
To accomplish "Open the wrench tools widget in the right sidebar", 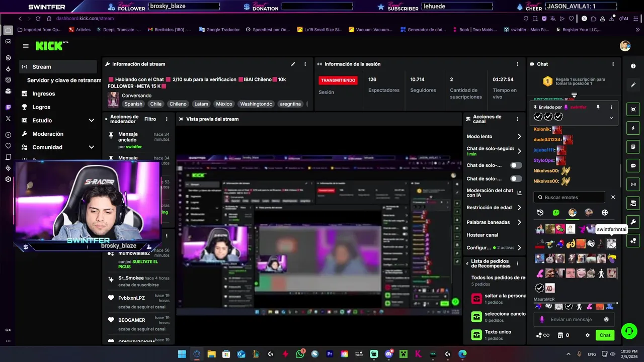I will (x=633, y=222).
